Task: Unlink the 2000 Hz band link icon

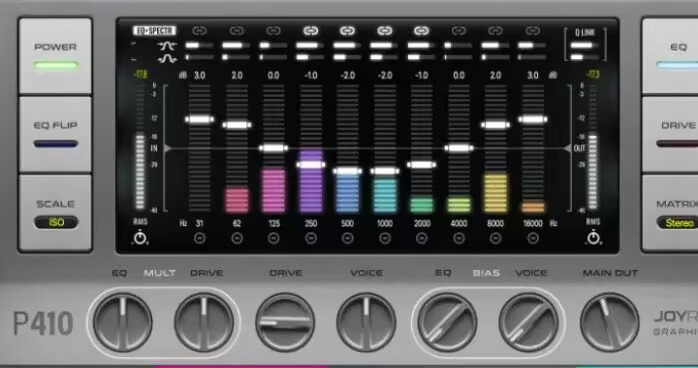Action: click(422, 31)
